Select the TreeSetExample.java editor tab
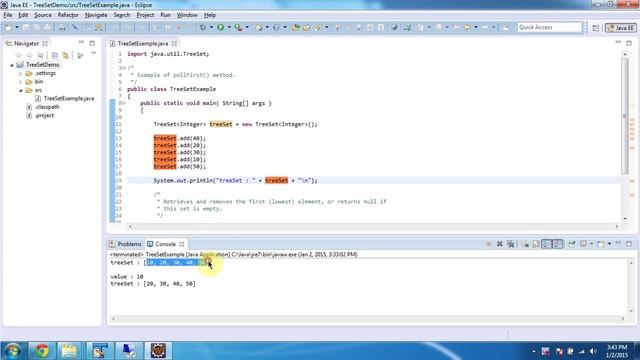 tap(143, 43)
